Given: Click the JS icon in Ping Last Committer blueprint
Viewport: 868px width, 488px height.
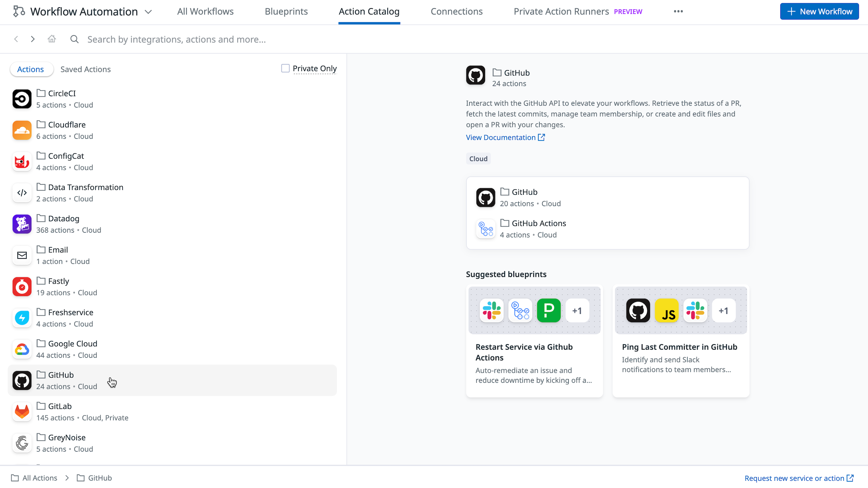Looking at the screenshot, I should [666, 311].
